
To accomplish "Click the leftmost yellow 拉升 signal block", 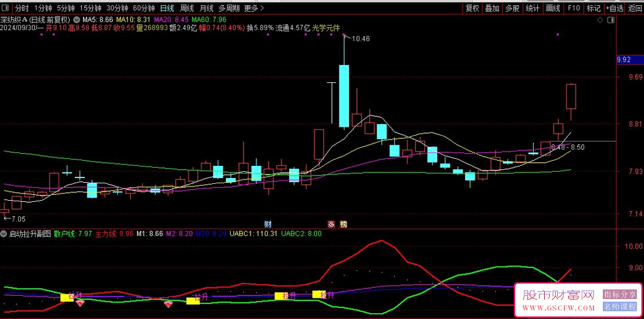I will (x=67, y=297).
